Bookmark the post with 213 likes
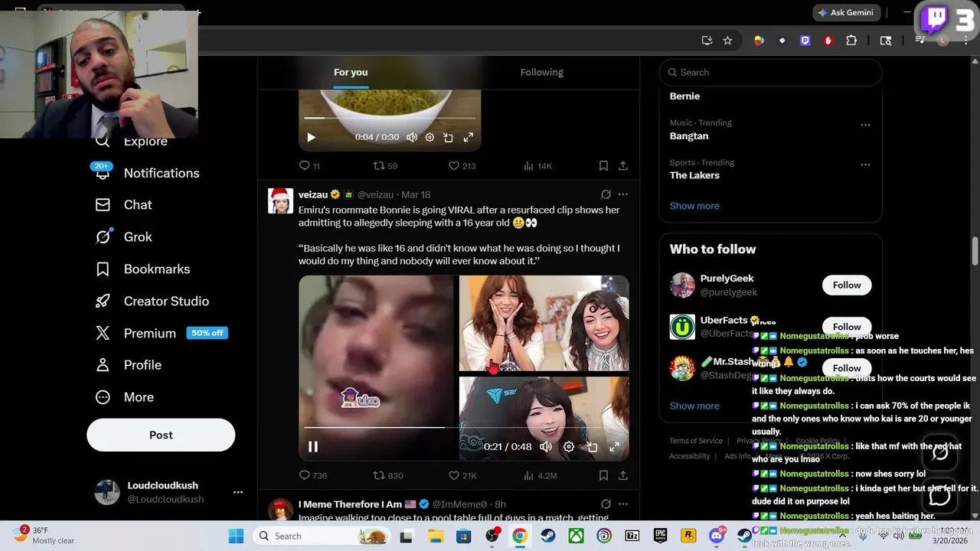This screenshot has width=980, height=551. tap(603, 165)
